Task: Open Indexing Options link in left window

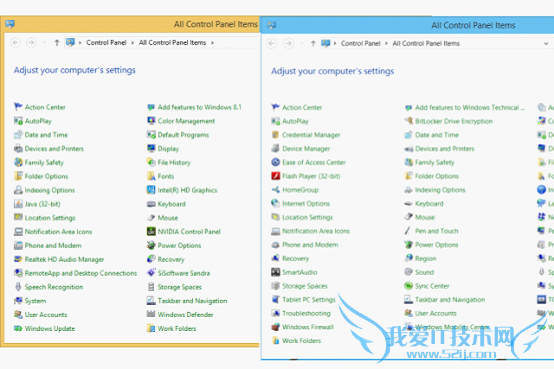Action: [x=50, y=190]
